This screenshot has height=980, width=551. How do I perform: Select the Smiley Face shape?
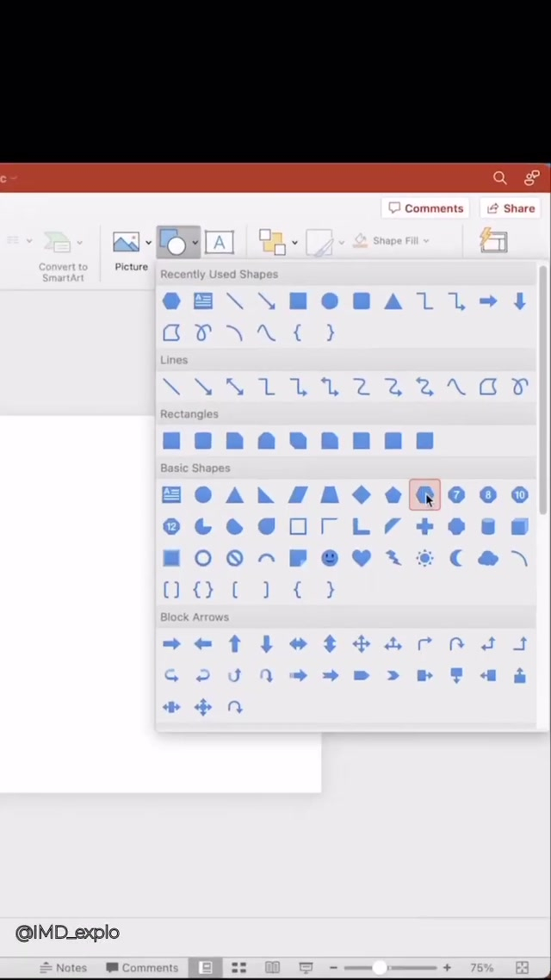click(x=330, y=558)
